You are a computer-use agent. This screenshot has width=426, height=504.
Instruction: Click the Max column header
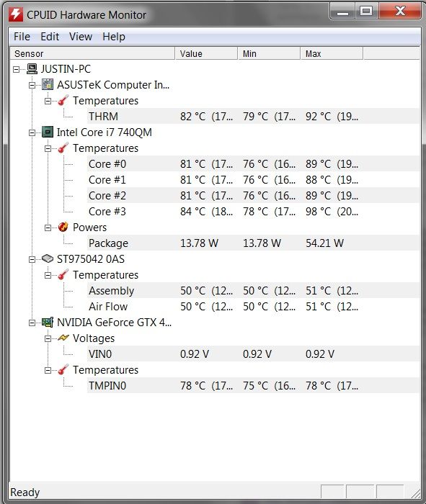coord(332,54)
